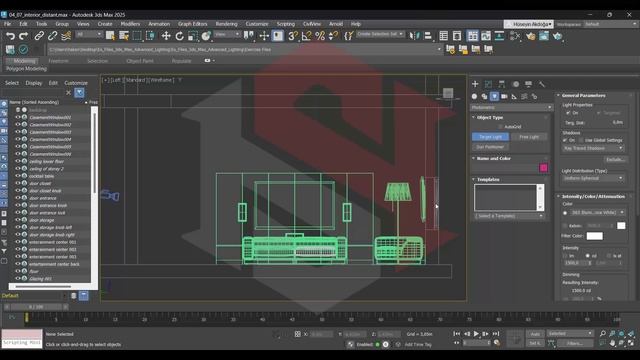Open Select a Template dropdown
Image resolution: width=640 pixels, height=360 pixels.
[x=509, y=216]
